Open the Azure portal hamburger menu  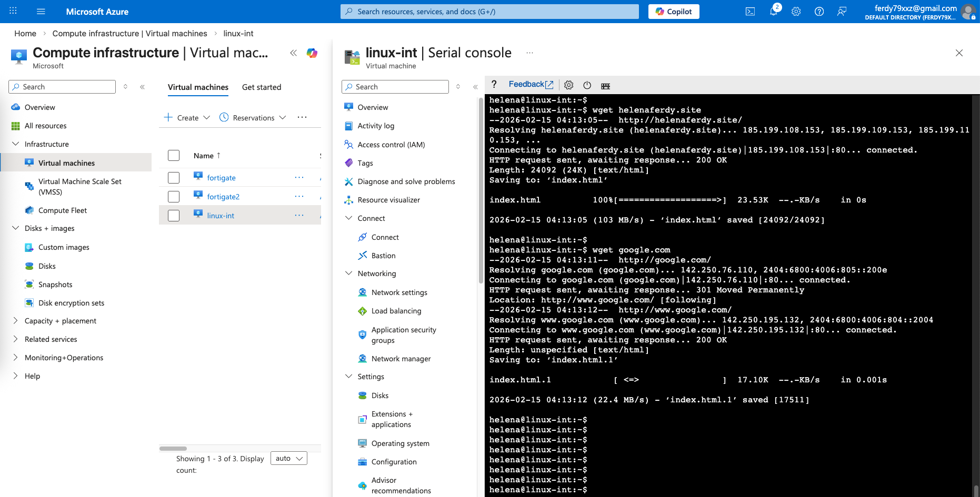41,12
